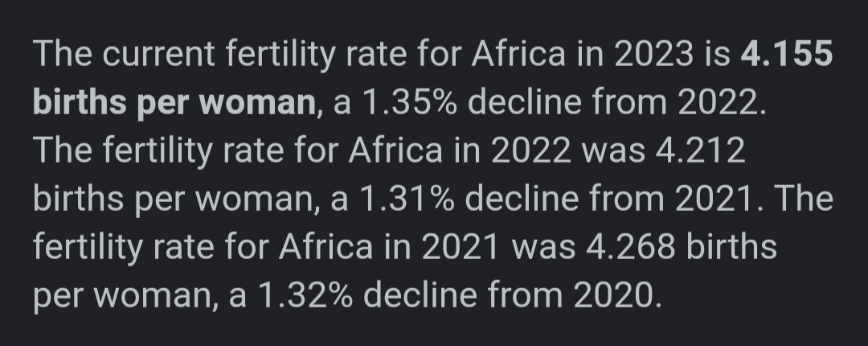Click 'Africa' in the fifth line
This screenshot has width=868, height=346.
pyautogui.click(x=325, y=247)
